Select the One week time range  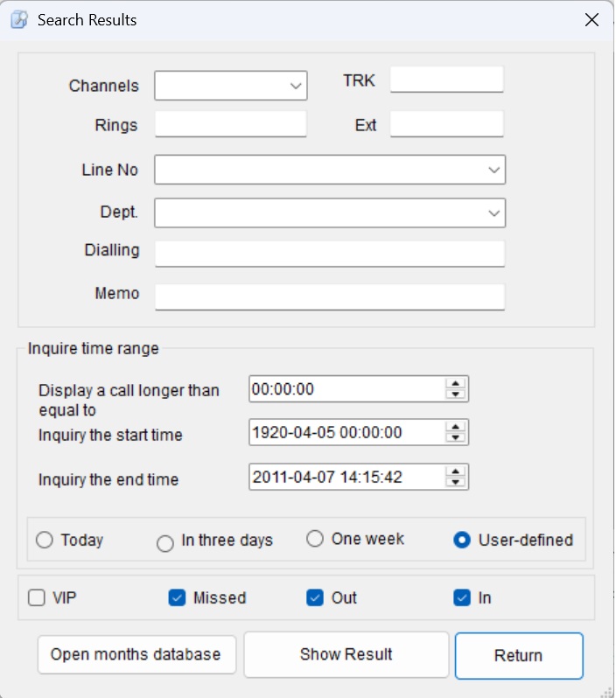[315, 539]
